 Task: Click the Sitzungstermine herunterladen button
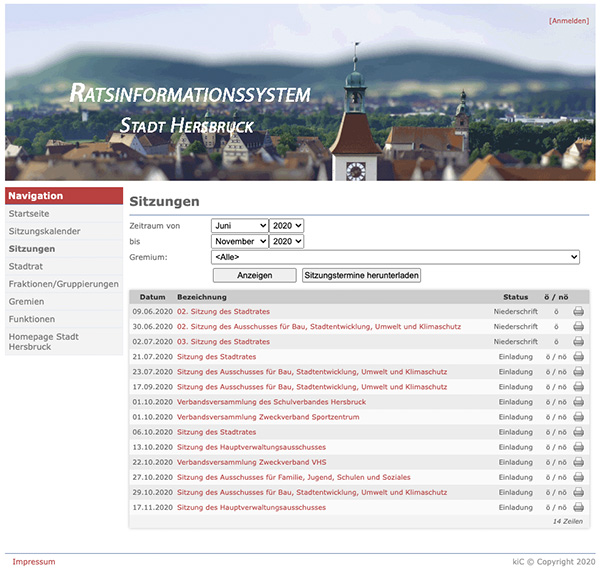click(x=362, y=275)
